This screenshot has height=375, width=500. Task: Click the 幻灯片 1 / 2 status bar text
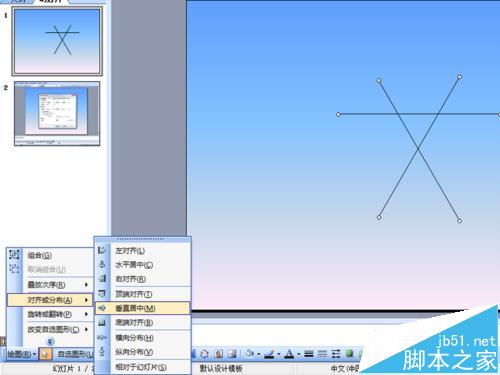tap(74, 369)
